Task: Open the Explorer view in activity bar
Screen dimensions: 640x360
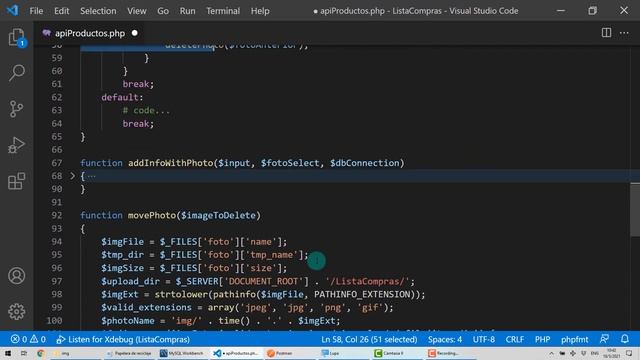Action: 16,38
